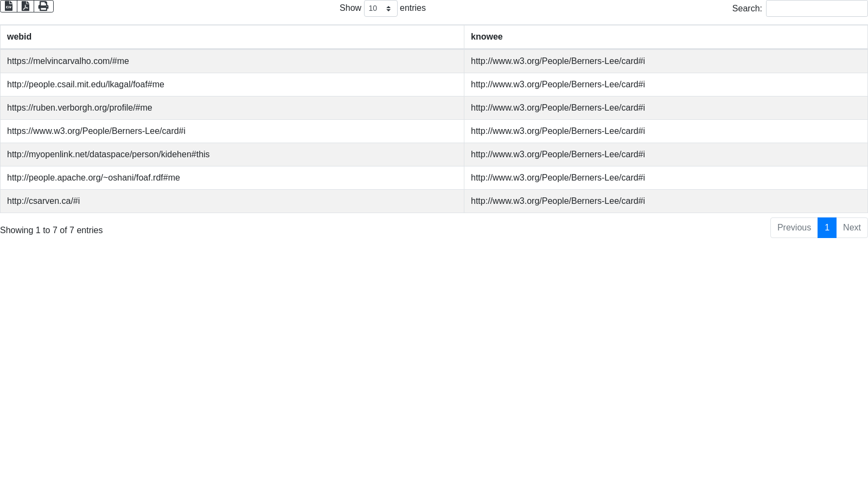Print the table using printer icon
868x488 pixels.
(43, 7)
